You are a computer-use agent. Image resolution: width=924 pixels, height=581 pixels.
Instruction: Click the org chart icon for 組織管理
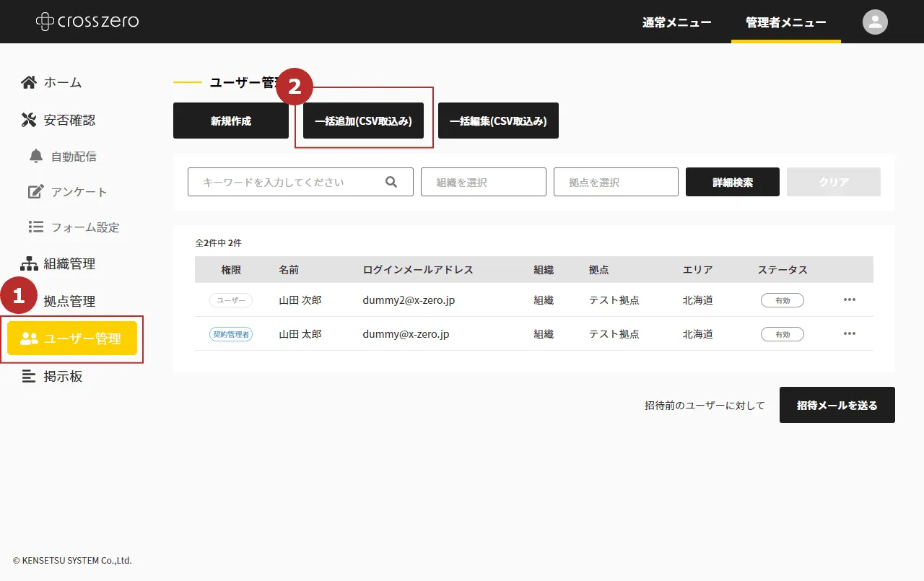(x=29, y=263)
